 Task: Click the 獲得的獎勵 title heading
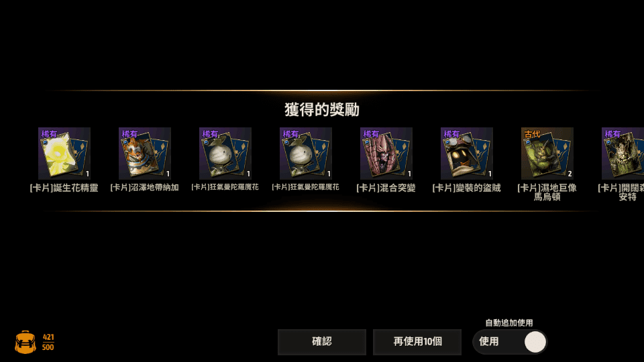pyautogui.click(x=322, y=109)
